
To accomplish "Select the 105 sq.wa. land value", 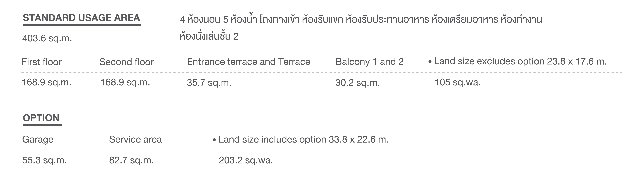I will (457, 82).
